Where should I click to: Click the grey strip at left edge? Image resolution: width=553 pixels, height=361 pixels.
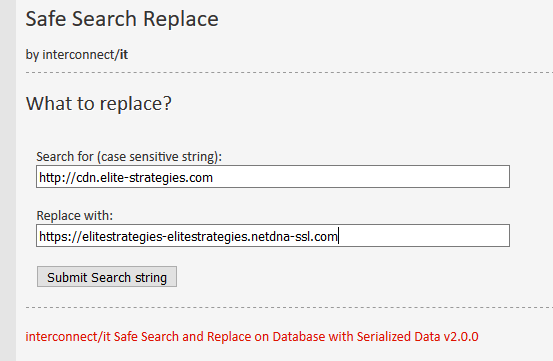(x=8, y=180)
